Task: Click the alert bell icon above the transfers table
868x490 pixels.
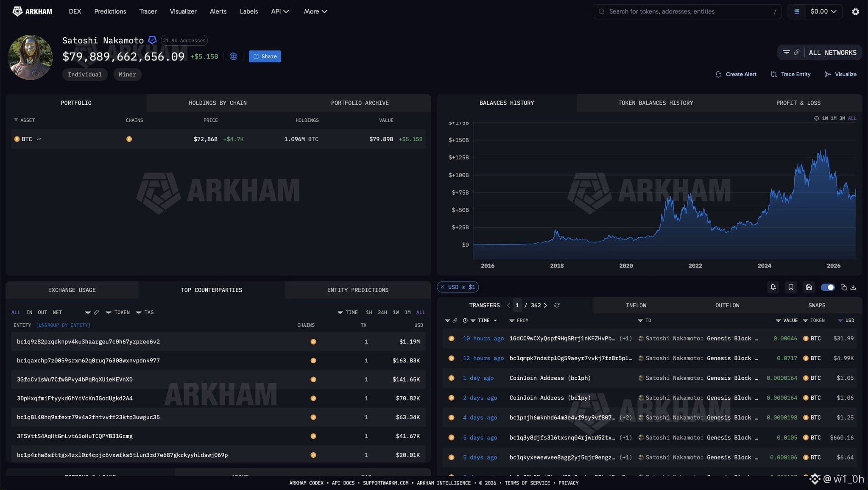Action: point(773,287)
